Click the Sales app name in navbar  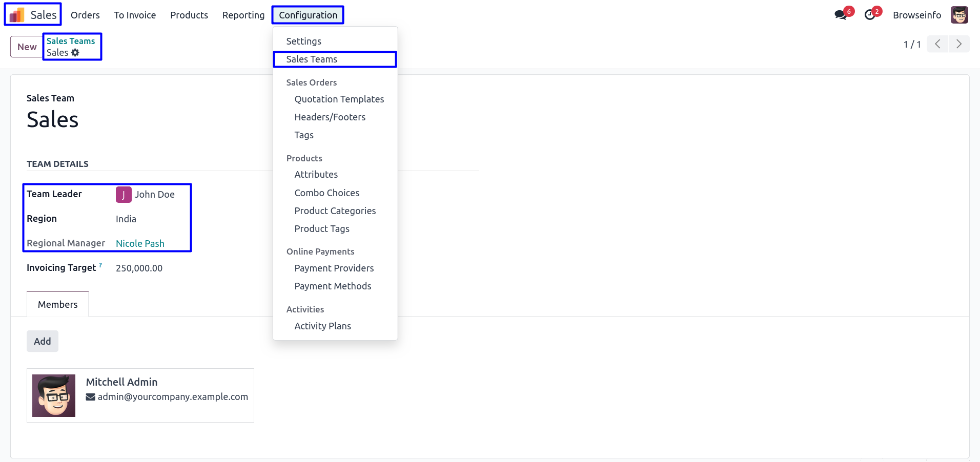[44, 15]
